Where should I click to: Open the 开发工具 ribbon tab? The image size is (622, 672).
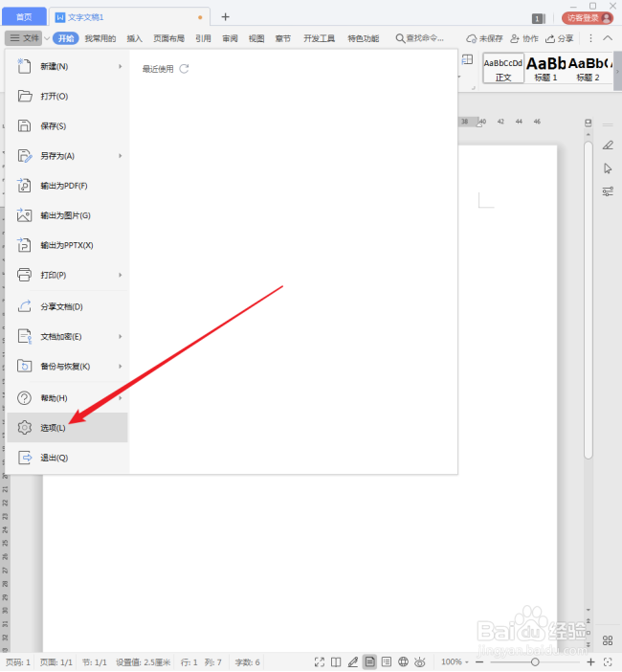pyautogui.click(x=320, y=38)
